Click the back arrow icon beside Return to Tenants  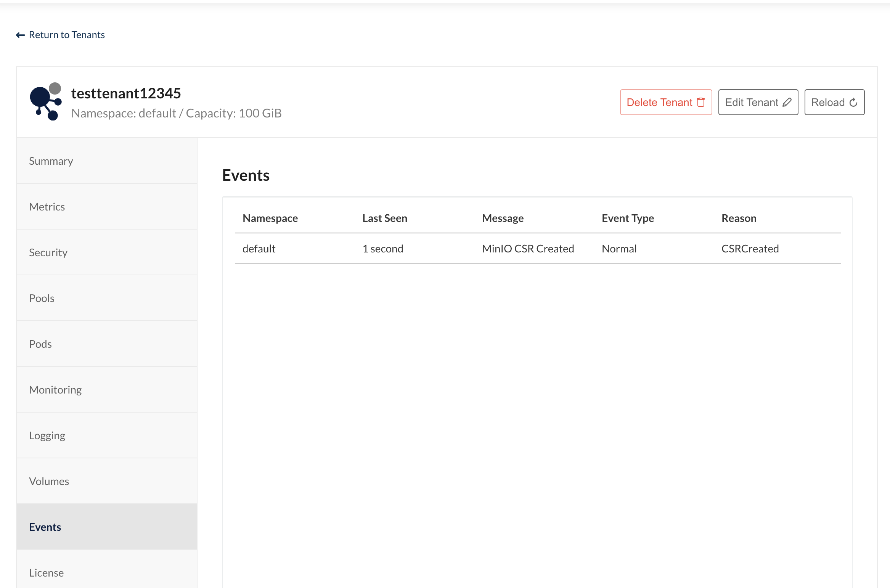click(21, 35)
